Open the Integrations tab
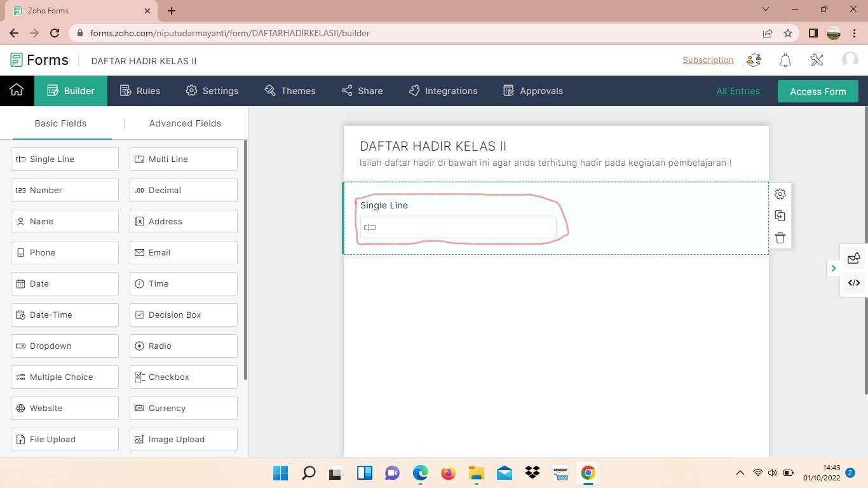The height and width of the screenshot is (488, 868). tap(442, 91)
